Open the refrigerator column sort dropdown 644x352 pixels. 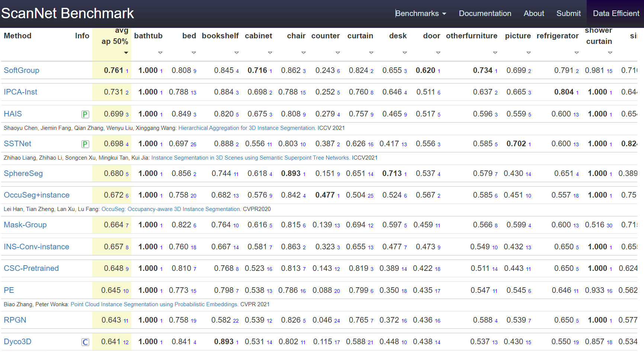[577, 53]
